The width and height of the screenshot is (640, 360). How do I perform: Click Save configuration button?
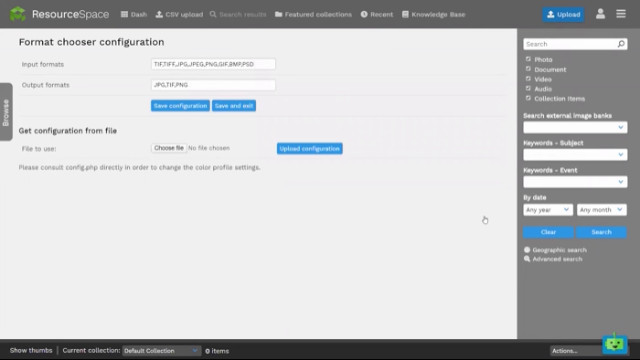(x=180, y=106)
